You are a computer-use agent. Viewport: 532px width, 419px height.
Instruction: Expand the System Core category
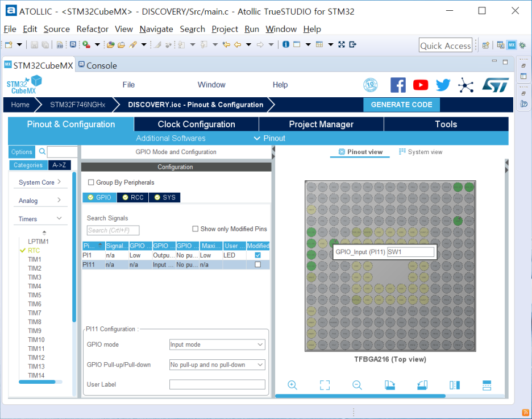tap(40, 182)
